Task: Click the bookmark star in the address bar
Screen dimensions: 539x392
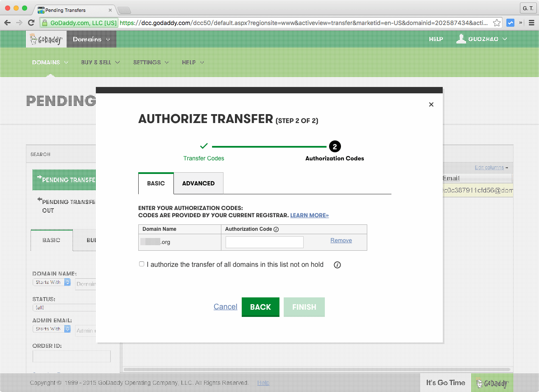Action: (496, 23)
